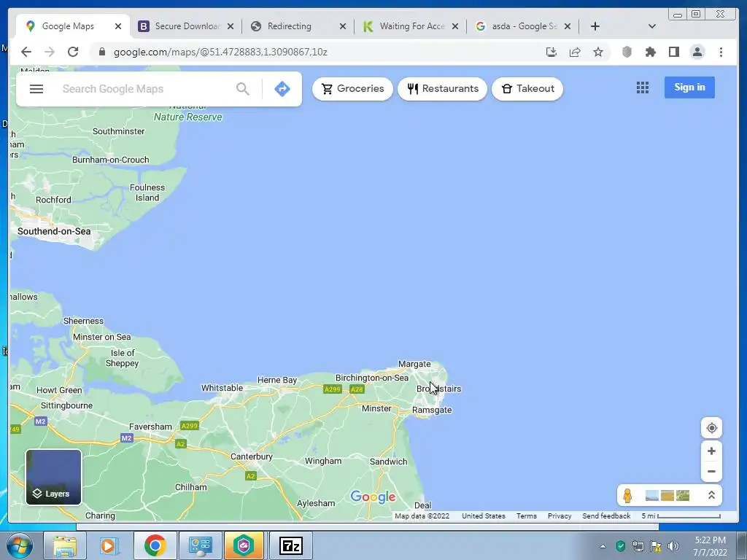Filter map by Restaurants
The image size is (747, 560).
[443, 88]
